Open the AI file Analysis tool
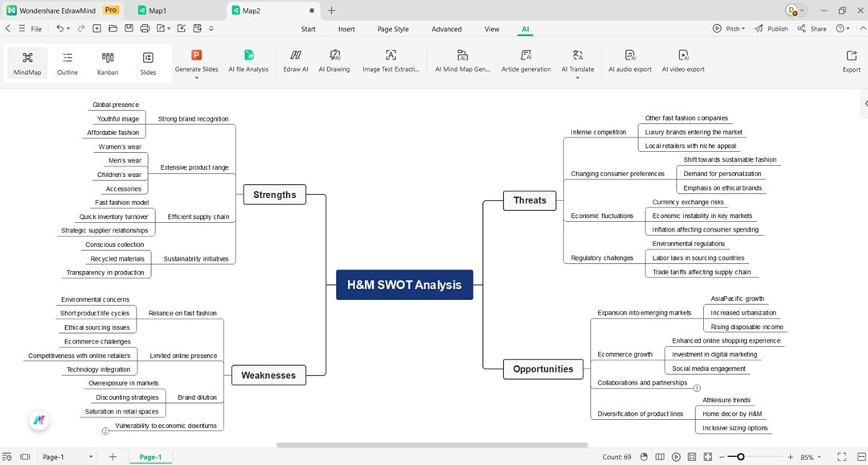The image size is (868, 465). coord(248,61)
